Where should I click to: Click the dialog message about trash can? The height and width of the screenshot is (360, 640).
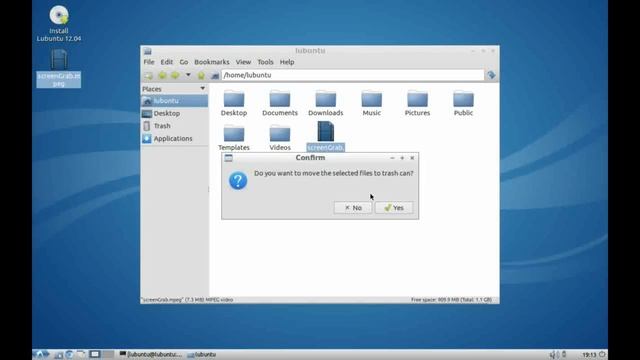(x=333, y=173)
